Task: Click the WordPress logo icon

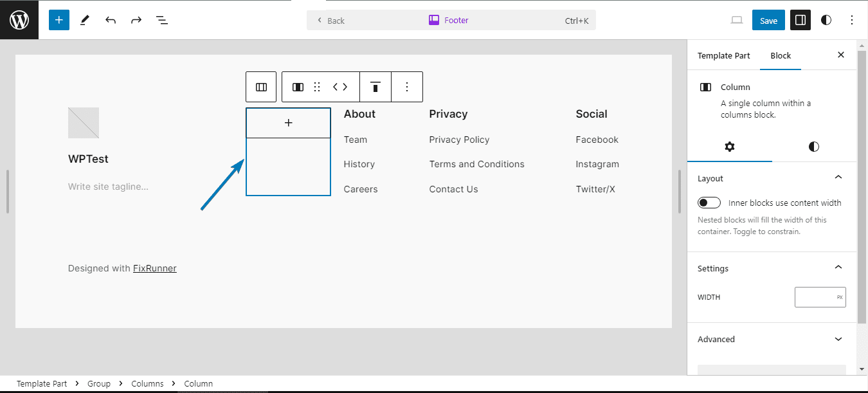Action: [x=19, y=20]
